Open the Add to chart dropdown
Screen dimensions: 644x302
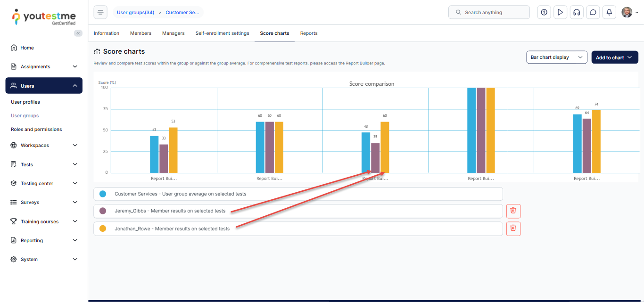click(x=614, y=57)
